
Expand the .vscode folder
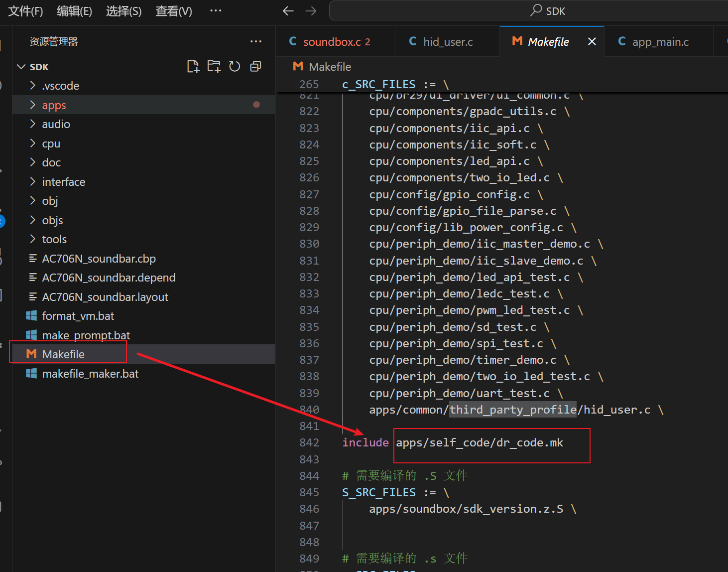33,86
